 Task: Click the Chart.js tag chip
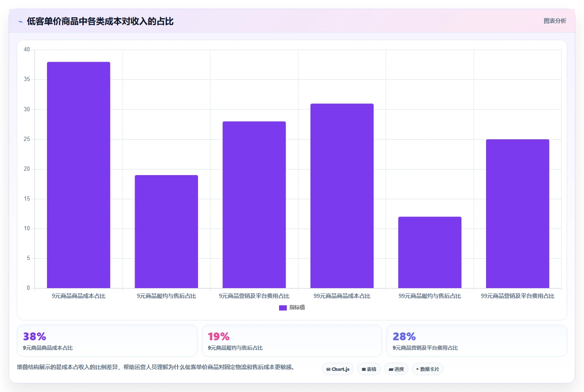338,369
